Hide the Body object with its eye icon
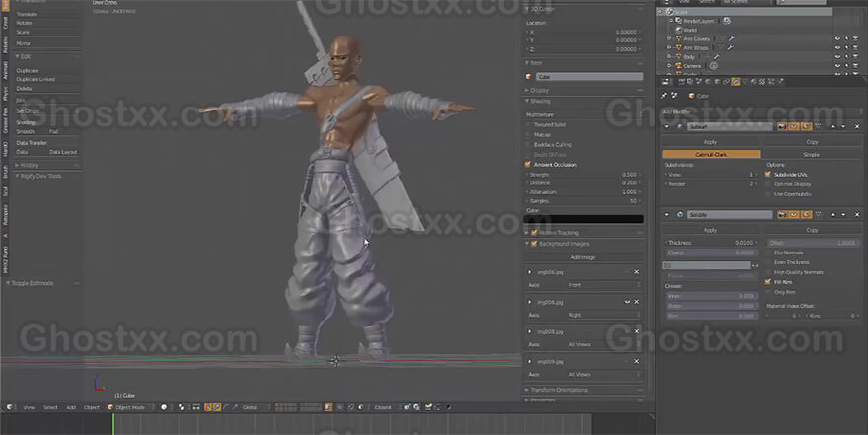Viewport: 868px width, 435px height. [837, 57]
